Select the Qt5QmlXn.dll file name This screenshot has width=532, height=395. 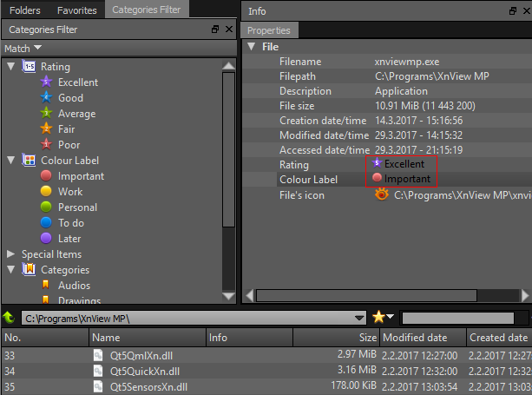point(141,356)
